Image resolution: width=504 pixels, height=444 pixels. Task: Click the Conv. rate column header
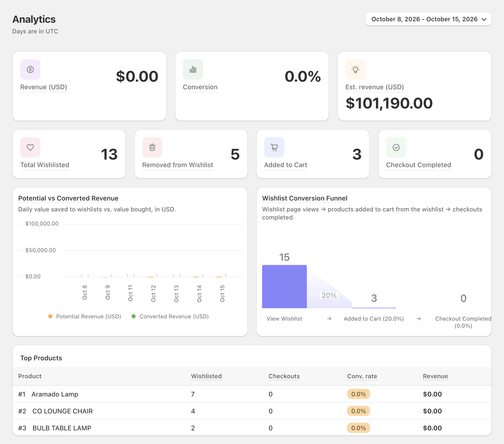click(x=362, y=376)
